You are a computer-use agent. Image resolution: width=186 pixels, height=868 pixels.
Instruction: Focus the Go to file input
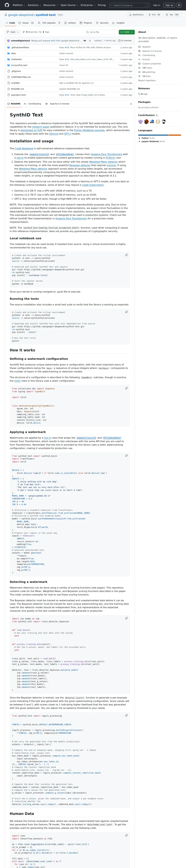pos(101,32)
